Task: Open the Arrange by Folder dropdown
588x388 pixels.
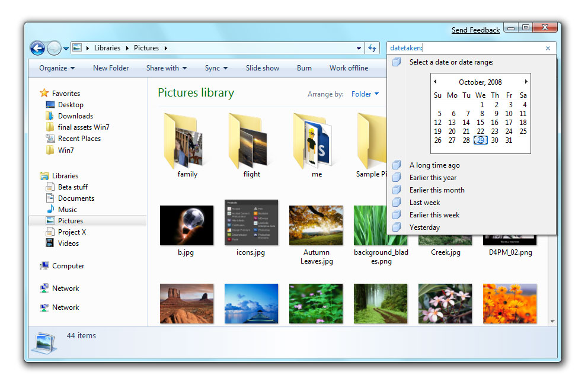Action: [x=366, y=94]
